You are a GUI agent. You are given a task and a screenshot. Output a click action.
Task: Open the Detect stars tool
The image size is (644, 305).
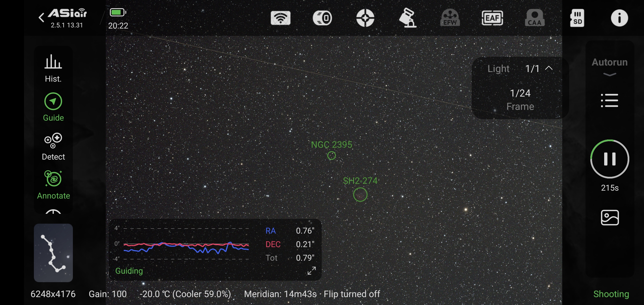tap(53, 146)
